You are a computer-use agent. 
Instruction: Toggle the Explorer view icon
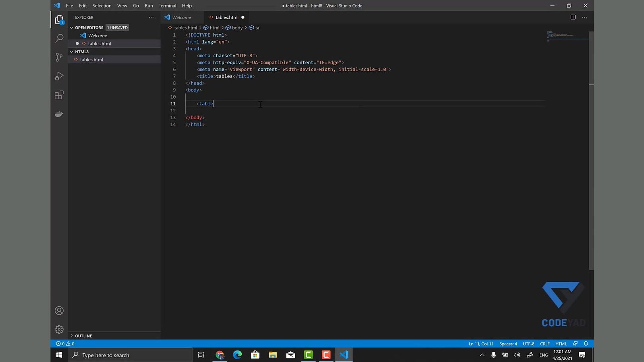pos(59,20)
